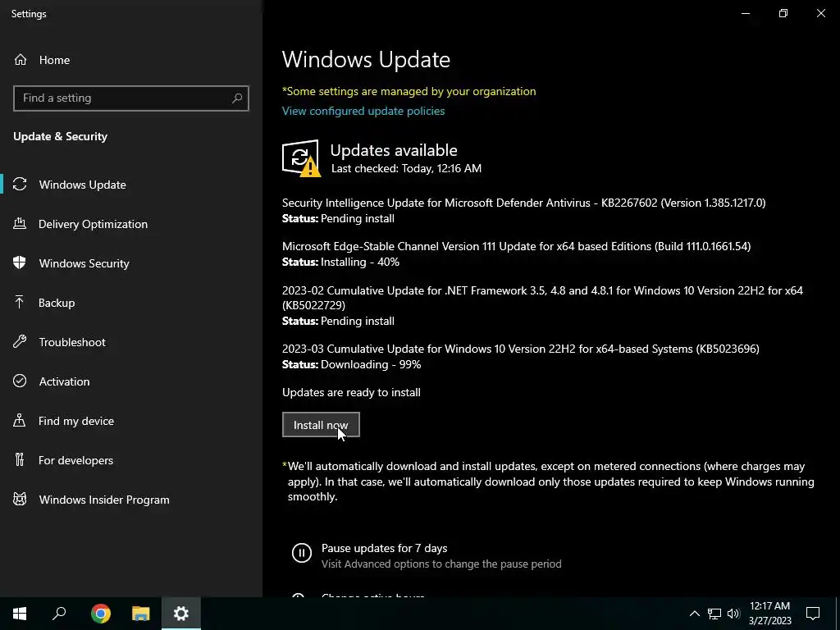Click the Delivery Optimization sidebar icon

20,224
